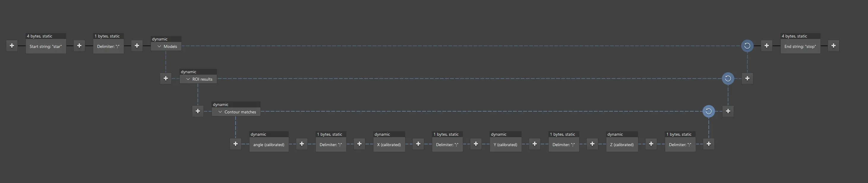This screenshot has height=183, width=868.
Task: Click plus directly before X (calibrated) block
Action: [359, 144]
